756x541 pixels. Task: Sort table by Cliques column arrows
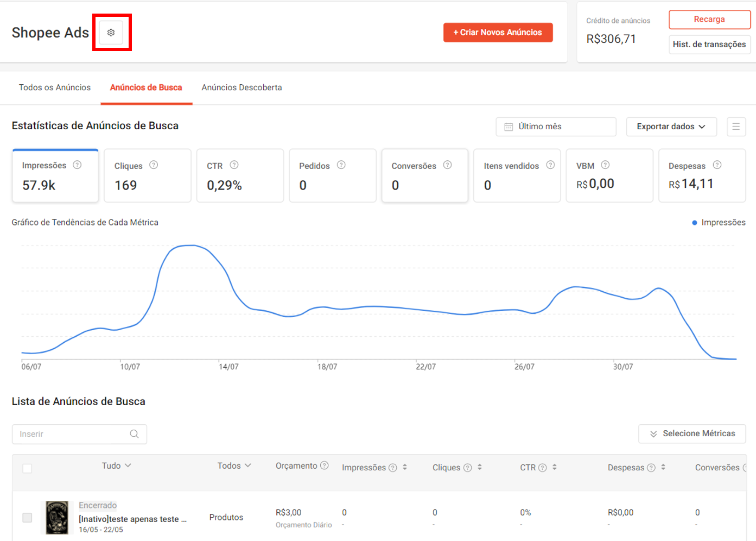pyautogui.click(x=480, y=467)
